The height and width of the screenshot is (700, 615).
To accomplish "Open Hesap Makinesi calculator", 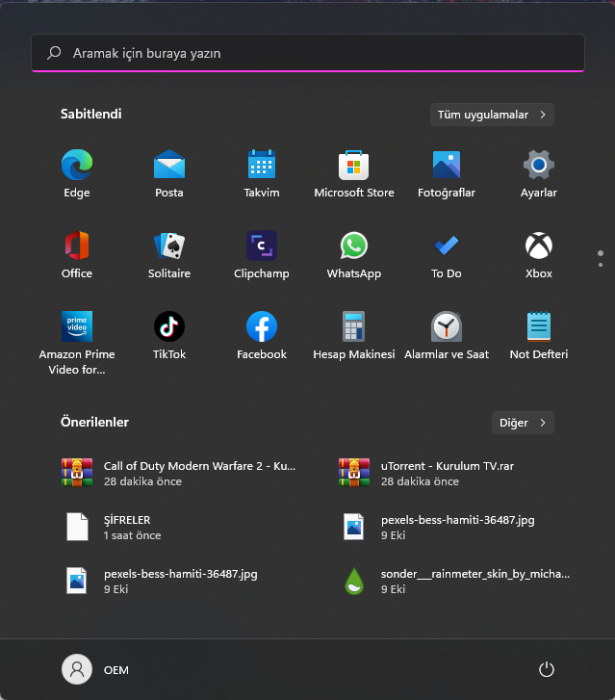I will coord(354,335).
